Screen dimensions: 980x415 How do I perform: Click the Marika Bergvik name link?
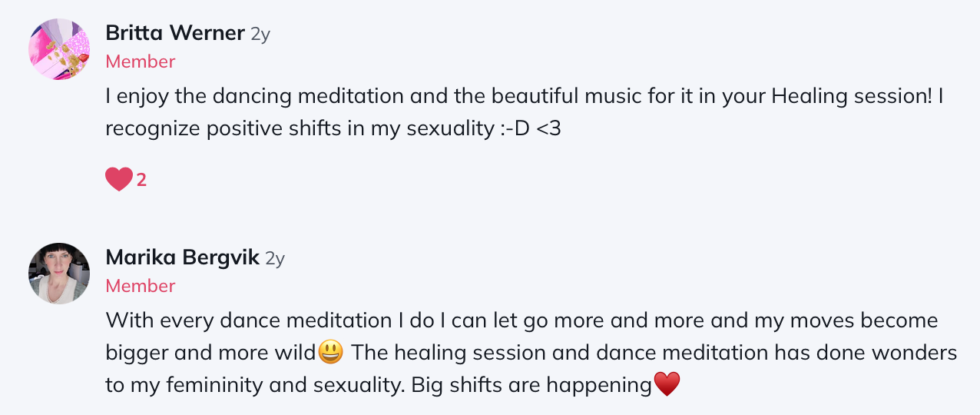click(x=182, y=258)
